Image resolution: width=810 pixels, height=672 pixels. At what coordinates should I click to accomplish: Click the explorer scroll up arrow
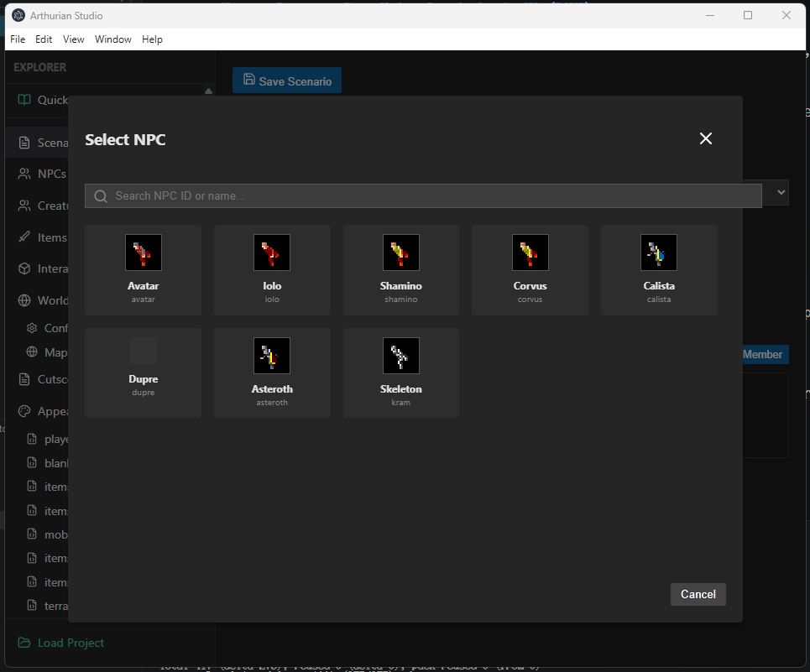208,91
